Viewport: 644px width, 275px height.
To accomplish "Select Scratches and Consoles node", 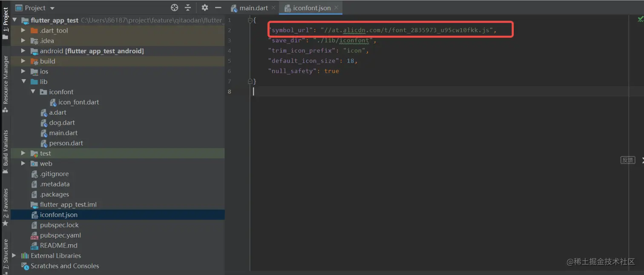I will (65, 266).
